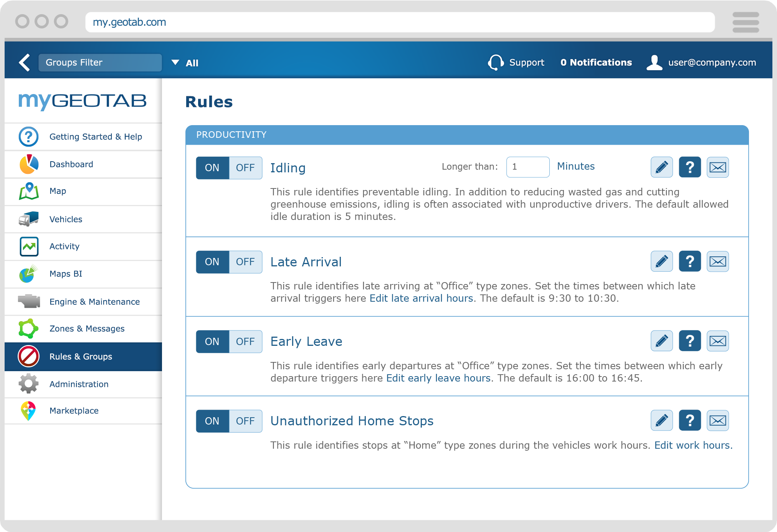Open the Administration gear icon
This screenshot has width=777, height=532.
[x=29, y=384]
